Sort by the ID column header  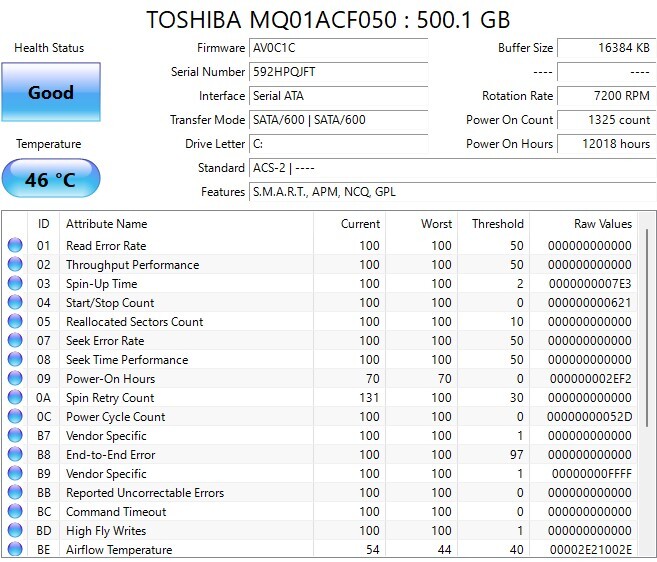[44, 224]
